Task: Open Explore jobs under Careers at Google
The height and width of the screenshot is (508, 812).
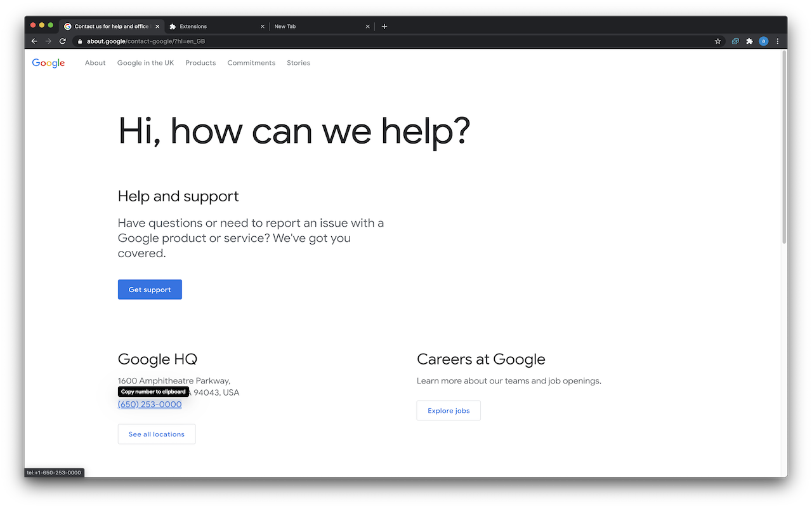Action: 449,410
